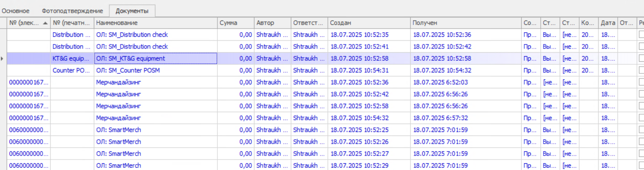Switch to the Основное tab
The width and height of the screenshot is (644, 170).
pos(16,10)
